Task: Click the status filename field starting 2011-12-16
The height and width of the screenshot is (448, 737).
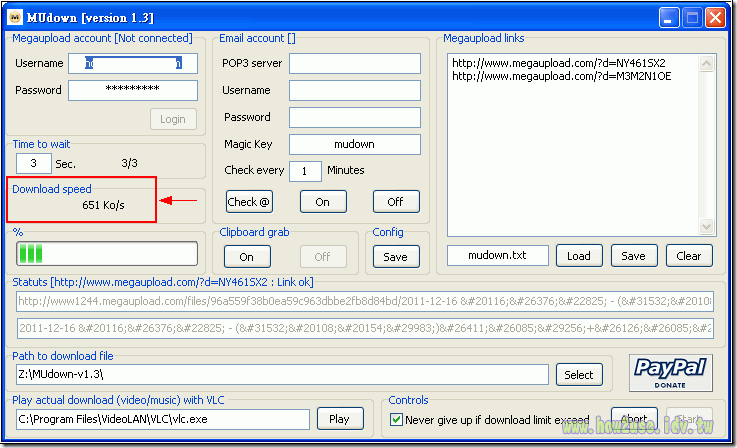Action: click(365, 328)
